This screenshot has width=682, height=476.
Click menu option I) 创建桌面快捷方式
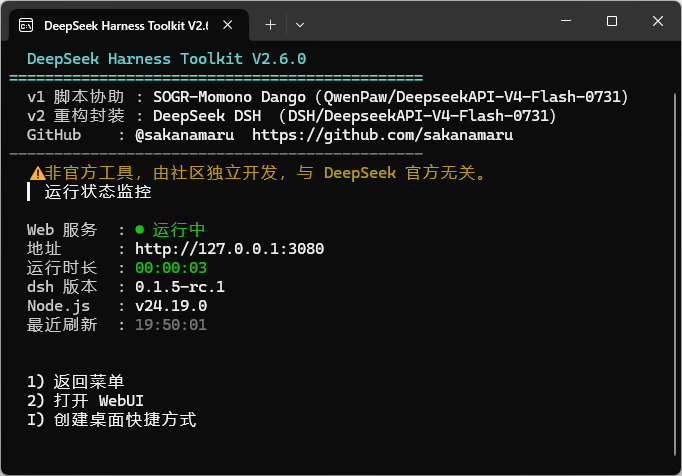(112, 420)
